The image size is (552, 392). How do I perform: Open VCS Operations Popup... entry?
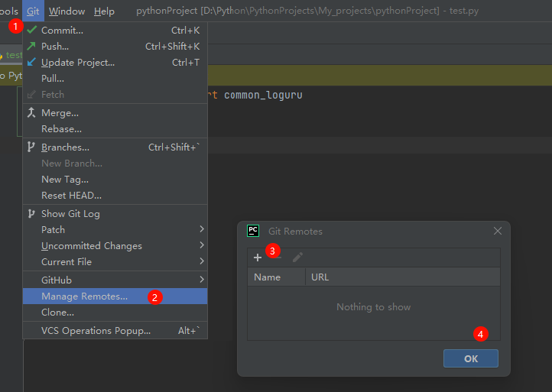(x=115, y=331)
